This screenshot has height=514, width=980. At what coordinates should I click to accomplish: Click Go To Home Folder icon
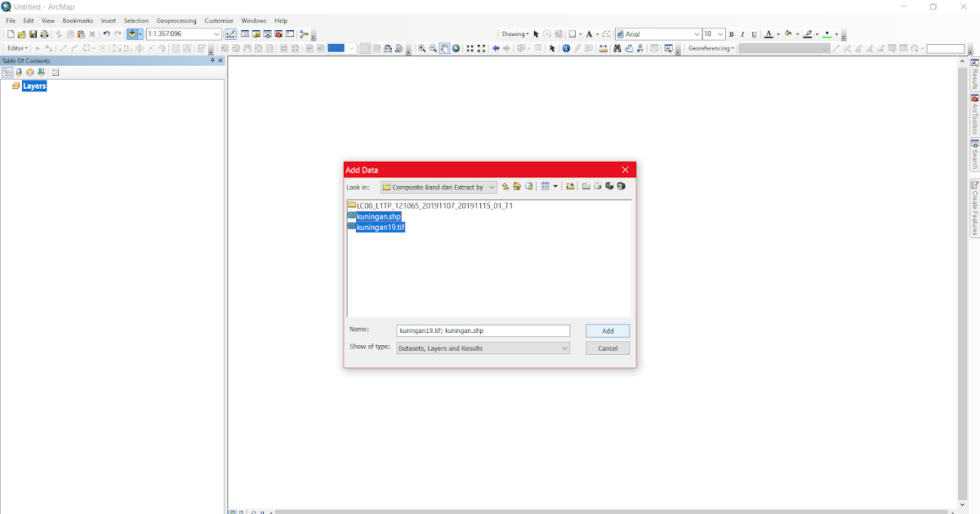pos(517,187)
